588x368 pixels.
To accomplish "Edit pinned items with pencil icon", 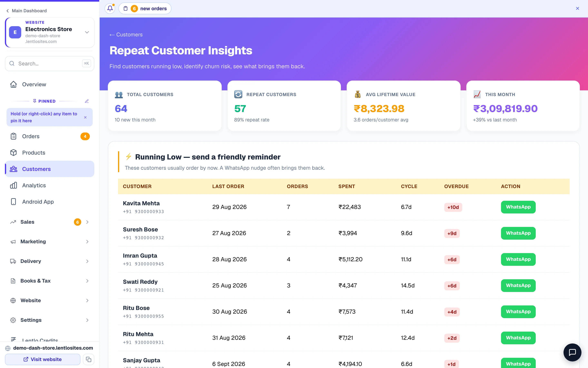I will [x=87, y=101].
